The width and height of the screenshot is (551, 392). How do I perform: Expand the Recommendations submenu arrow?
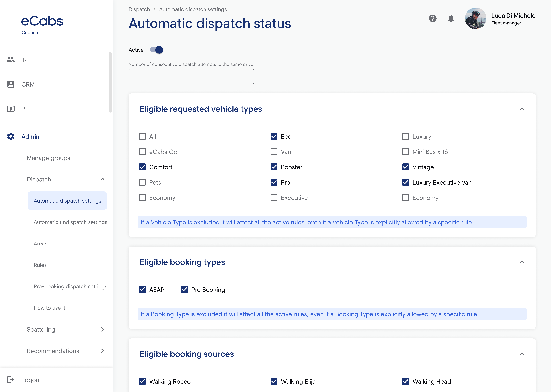103,351
